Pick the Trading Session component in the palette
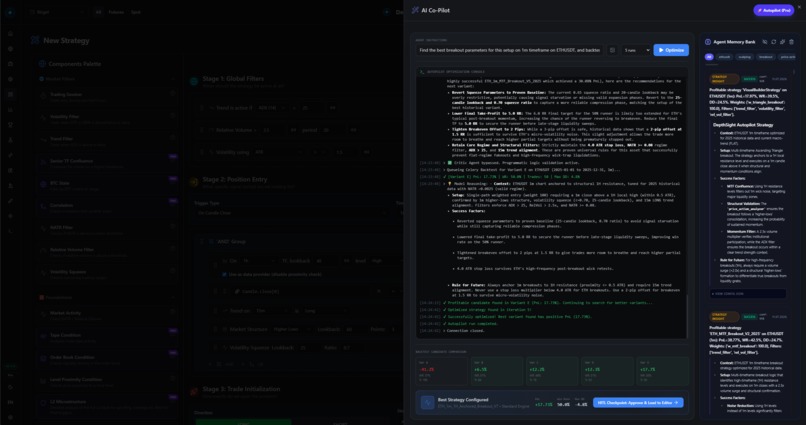 point(107,97)
